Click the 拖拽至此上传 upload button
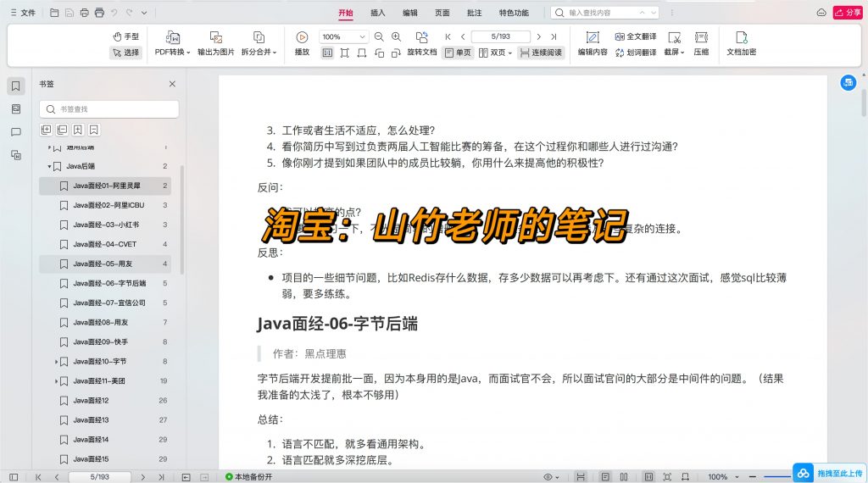This screenshot has width=868, height=483. click(x=829, y=474)
